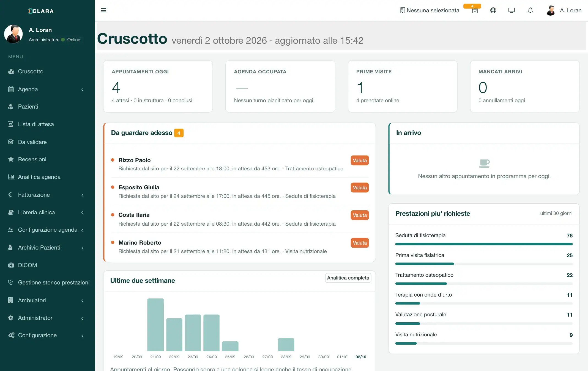588x371 pixels.
Task: Open the Nessuna selezionata clinic selector
Action: click(430, 10)
